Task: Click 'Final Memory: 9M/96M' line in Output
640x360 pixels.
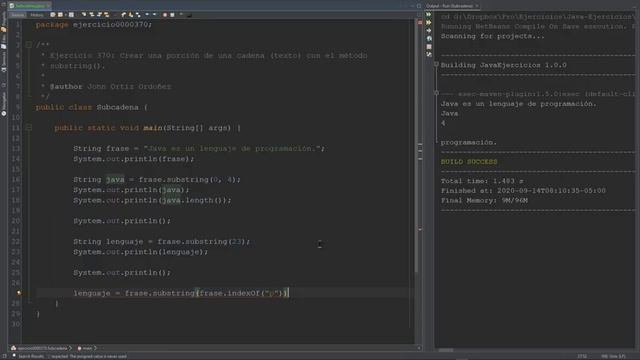Action: (484, 200)
